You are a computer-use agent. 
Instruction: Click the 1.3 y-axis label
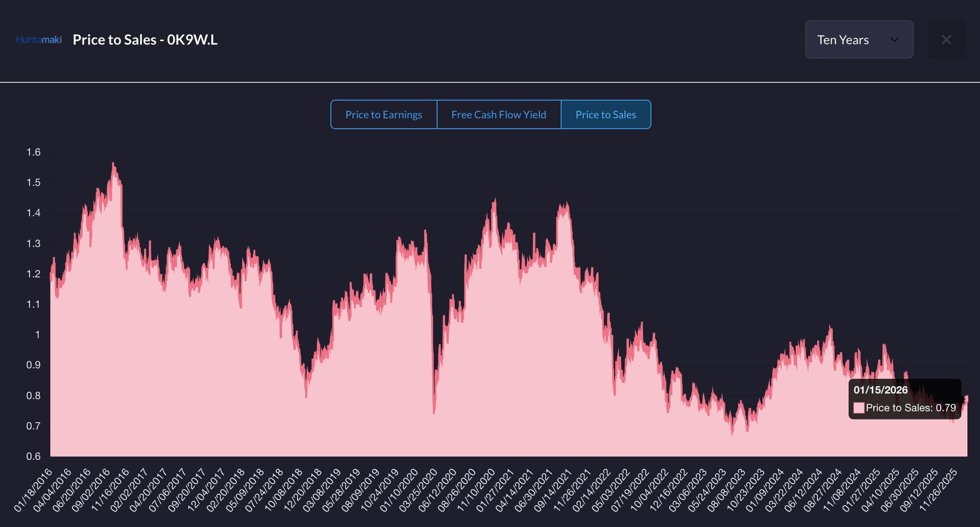(34, 243)
